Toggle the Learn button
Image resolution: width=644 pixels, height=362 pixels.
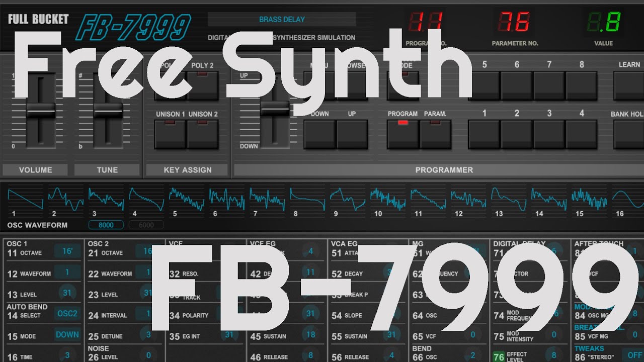click(x=629, y=85)
